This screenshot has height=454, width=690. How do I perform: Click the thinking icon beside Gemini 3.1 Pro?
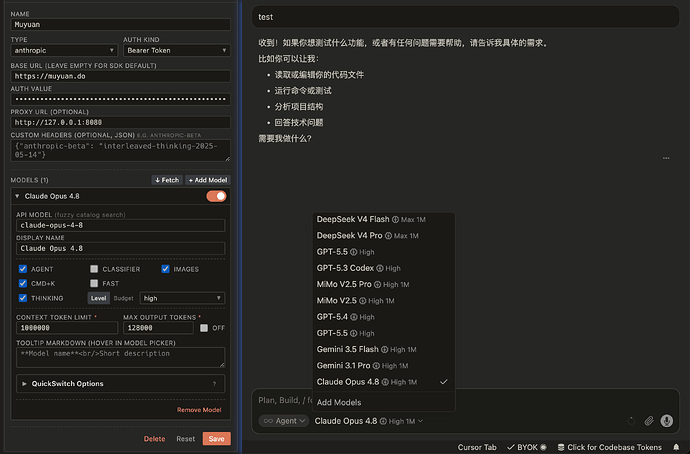[x=376, y=366]
